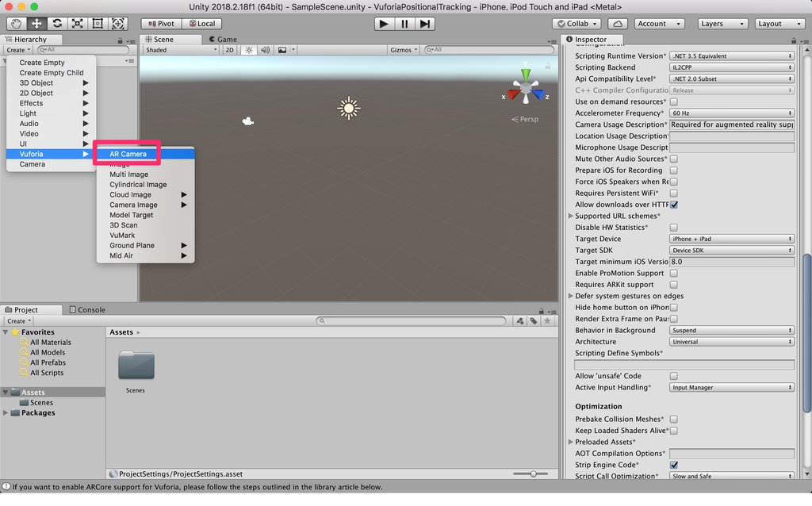Click the Project search field

coord(412,321)
